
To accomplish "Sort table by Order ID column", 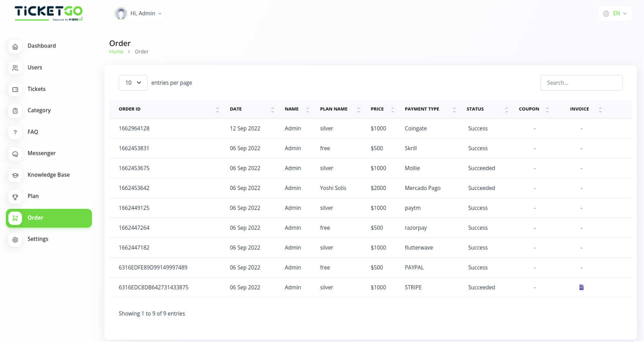I will [x=130, y=109].
